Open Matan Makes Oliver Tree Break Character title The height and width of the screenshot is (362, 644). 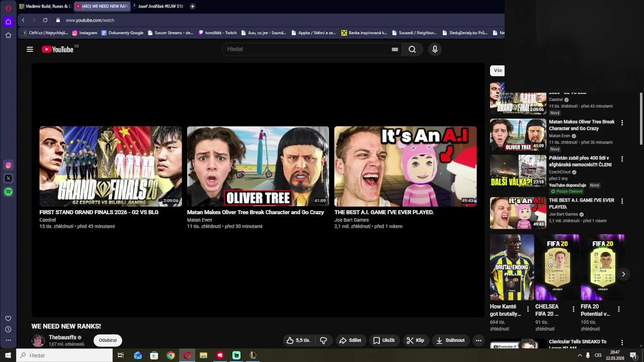click(256, 212)
